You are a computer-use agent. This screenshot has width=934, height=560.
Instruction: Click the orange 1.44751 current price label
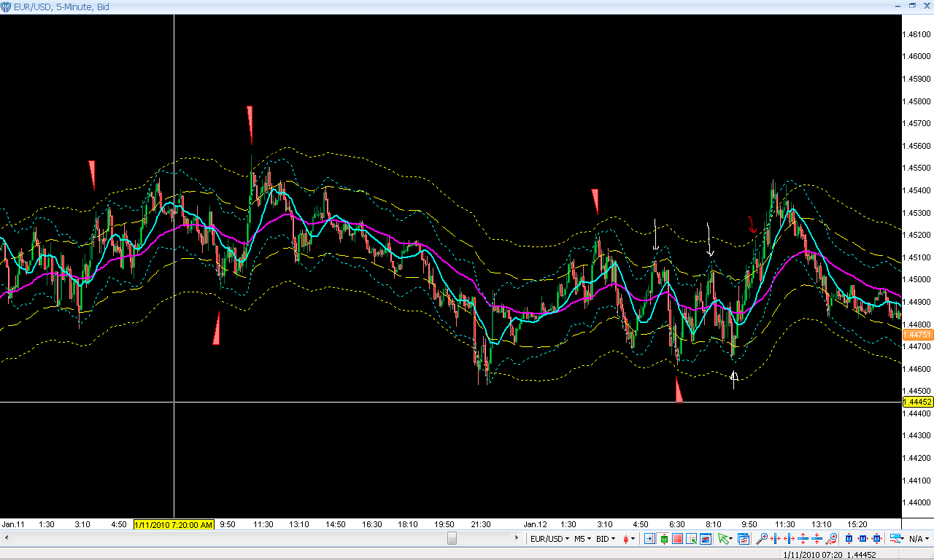tap(916, 335)
